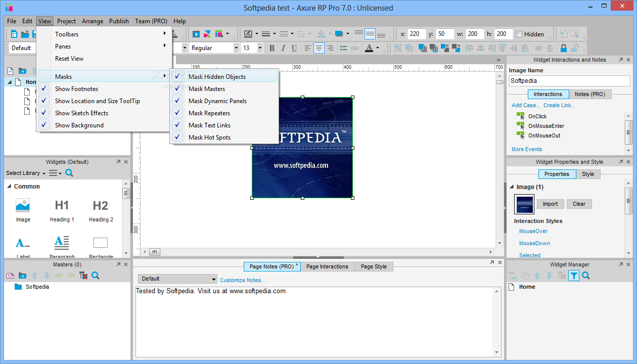Click Add Master icon in Masters pane
This screenshot has width=637, height=364.
point(10,276)
